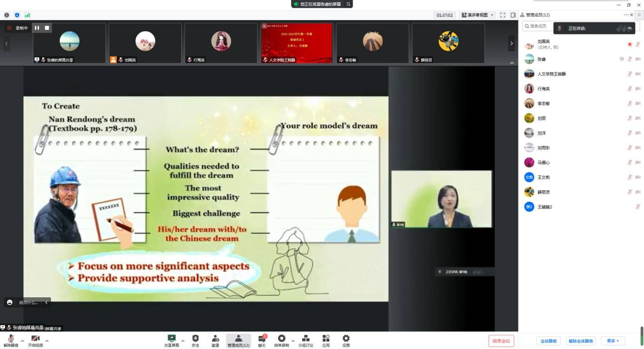This screenshot has height=349, width=644.
Task: Click the 邀请 invite icon
Action: click(x=215, y=340)
